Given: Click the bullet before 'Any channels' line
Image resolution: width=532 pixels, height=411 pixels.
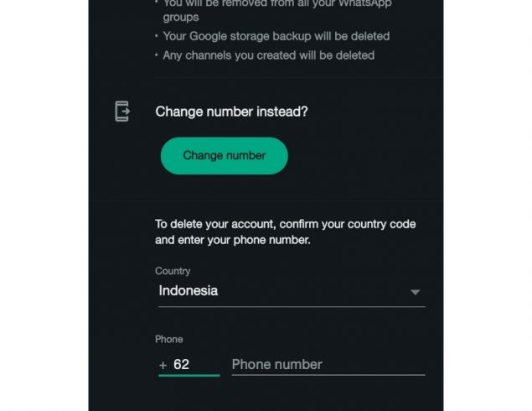Looking at the screenshot, I should pyautogui.click(x=157, y=55).
